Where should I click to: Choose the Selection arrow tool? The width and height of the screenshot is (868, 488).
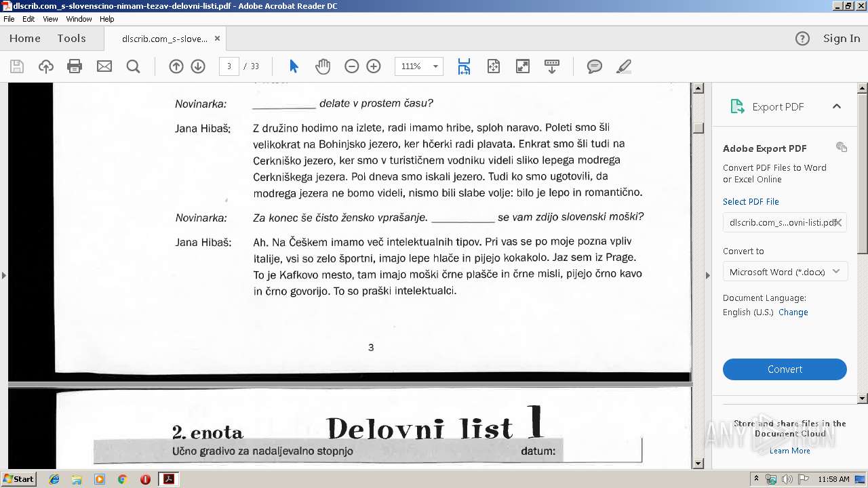coord(294,66)
